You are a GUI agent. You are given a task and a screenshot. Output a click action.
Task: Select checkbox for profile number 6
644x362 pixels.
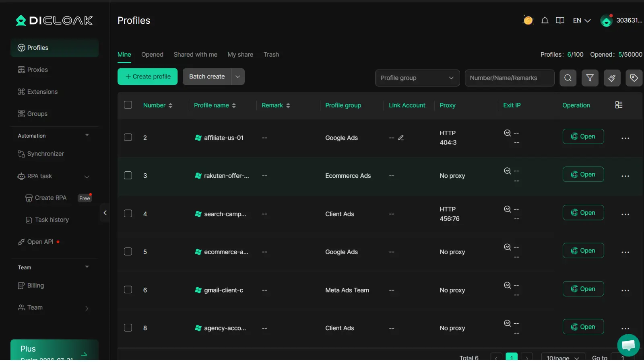pyautogui.click(x=128, y=290)
